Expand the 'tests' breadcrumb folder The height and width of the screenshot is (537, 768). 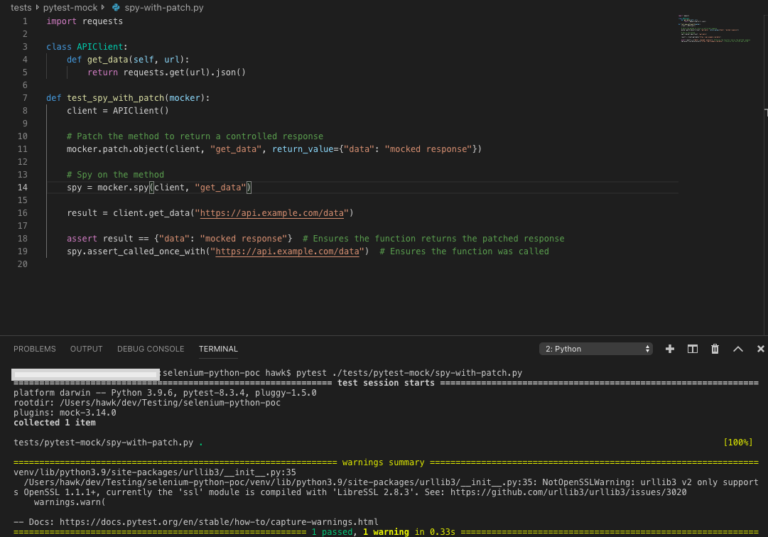coord(20,8)
